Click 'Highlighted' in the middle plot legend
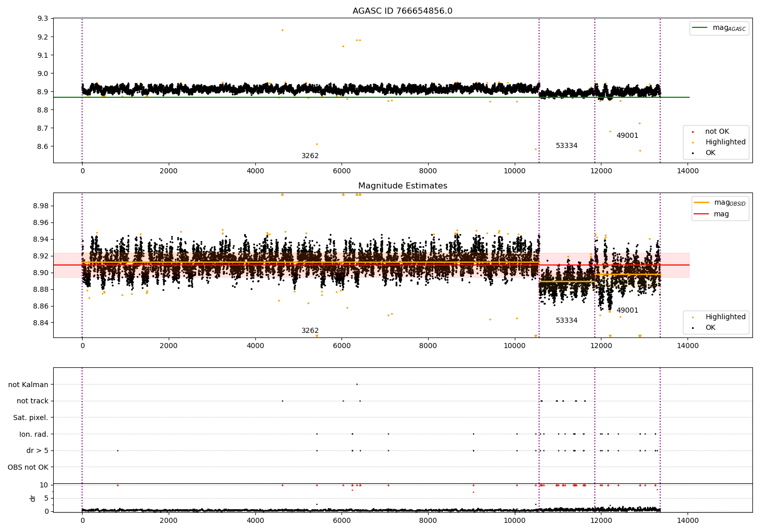The width and height of the screenshot is (760, 532). [x=718, y=317]
